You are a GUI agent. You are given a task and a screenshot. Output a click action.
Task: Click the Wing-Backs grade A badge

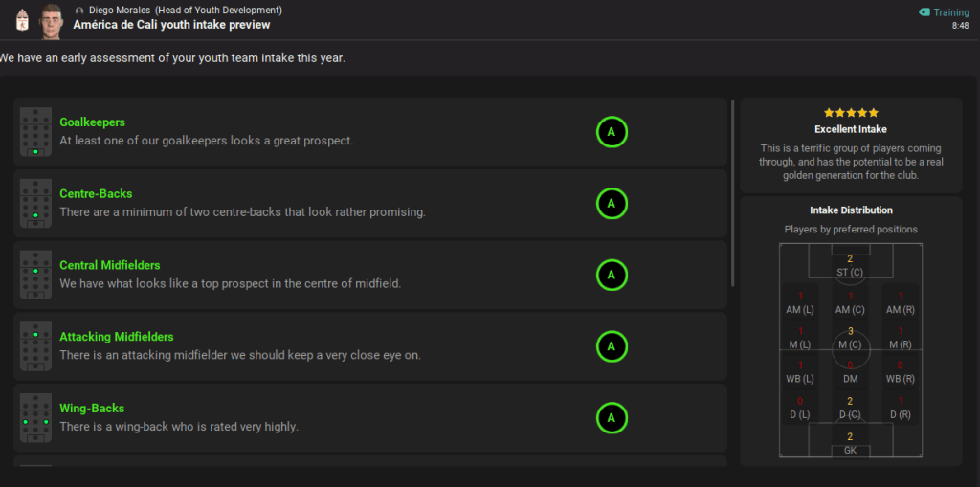612,418
